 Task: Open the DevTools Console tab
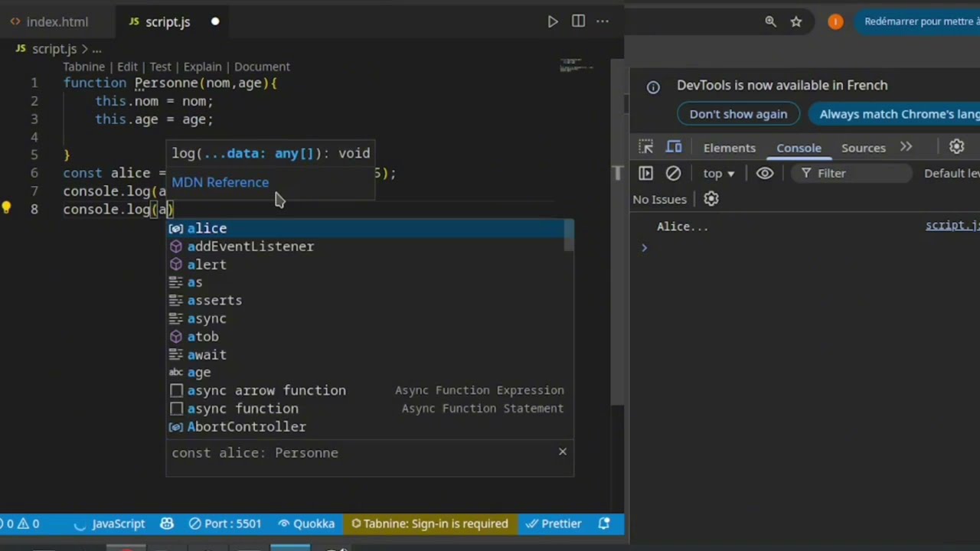(799, 148)
